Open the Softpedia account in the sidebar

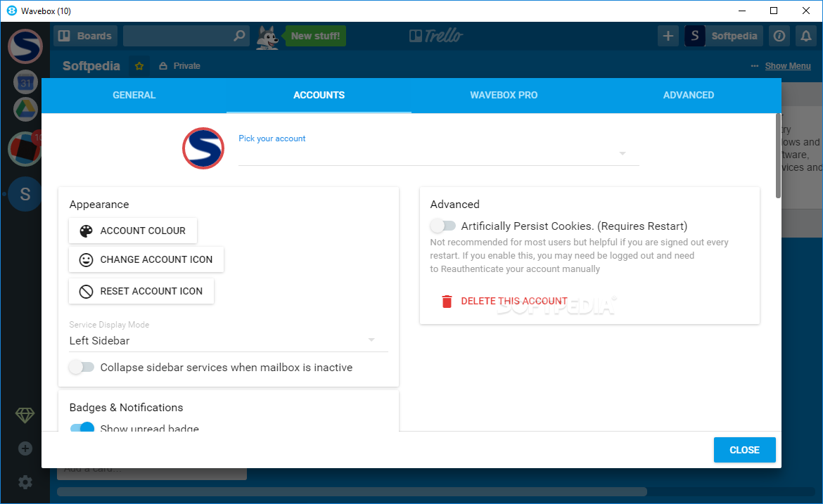click(x=25, y=46)
